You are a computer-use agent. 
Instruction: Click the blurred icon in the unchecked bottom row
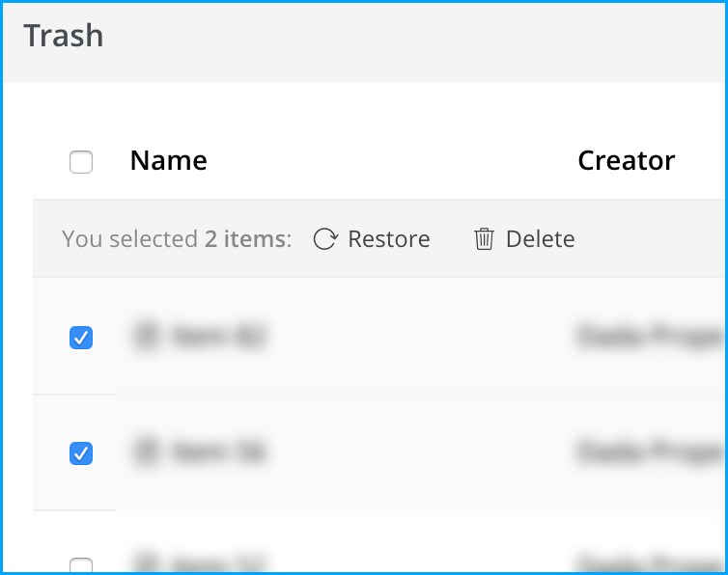(146, 562)
